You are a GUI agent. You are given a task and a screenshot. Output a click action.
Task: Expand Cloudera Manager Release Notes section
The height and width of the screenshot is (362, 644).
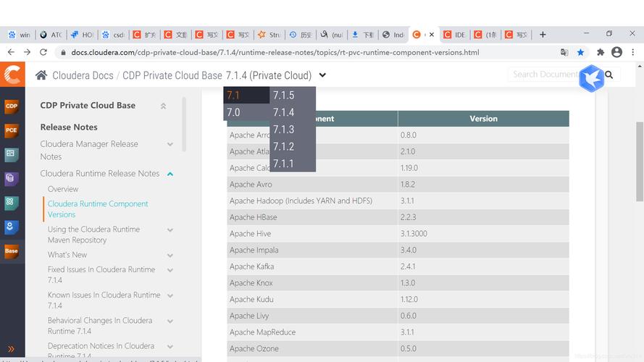(170, 145)
